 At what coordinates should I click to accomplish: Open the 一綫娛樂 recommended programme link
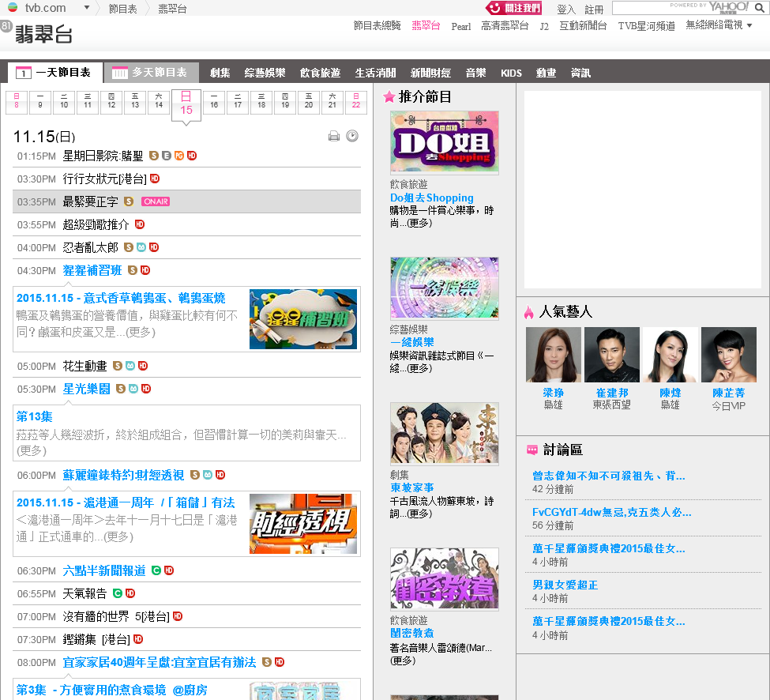coord(412,342)
